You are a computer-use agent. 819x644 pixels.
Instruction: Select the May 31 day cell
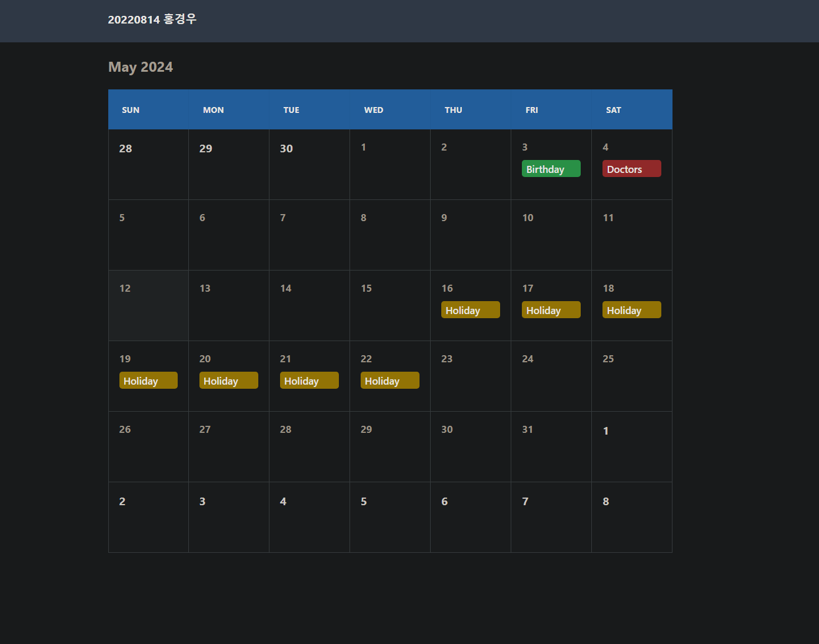click(551, 447)
